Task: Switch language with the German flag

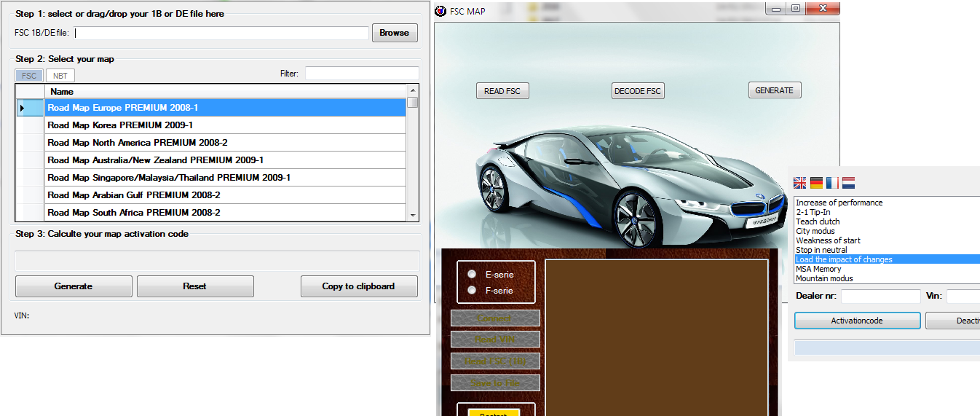Action: tap(816, 183)
